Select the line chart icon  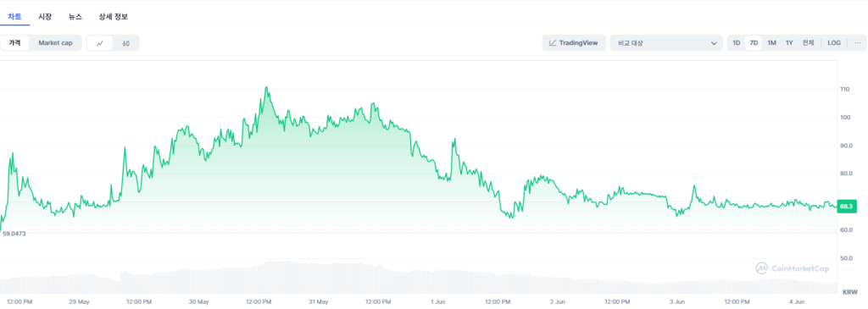100,43
